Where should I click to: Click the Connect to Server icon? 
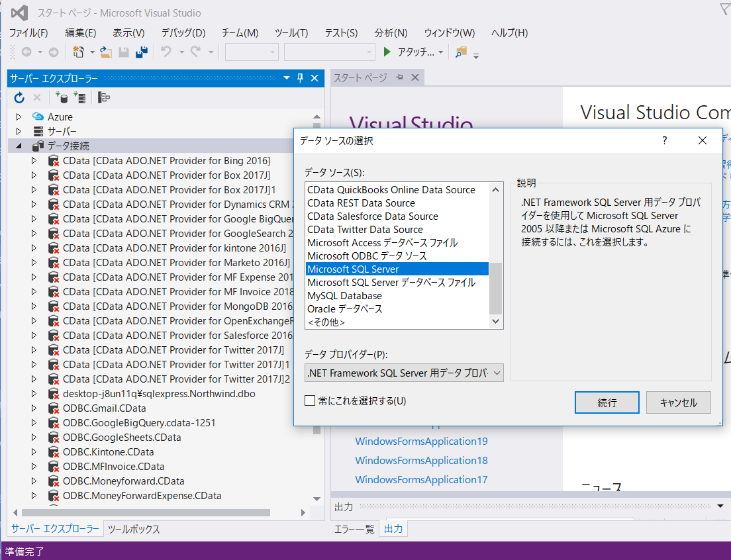[x=80, y=97]
